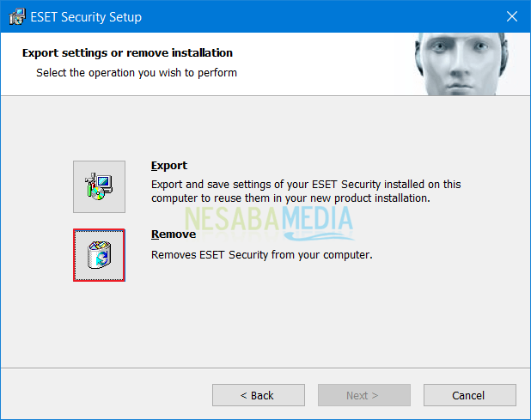Image resolution: width=531 pixels, height=420 pixels.
Task: Click the green NESABA watermark text
Action: click(x=232, y=218)
